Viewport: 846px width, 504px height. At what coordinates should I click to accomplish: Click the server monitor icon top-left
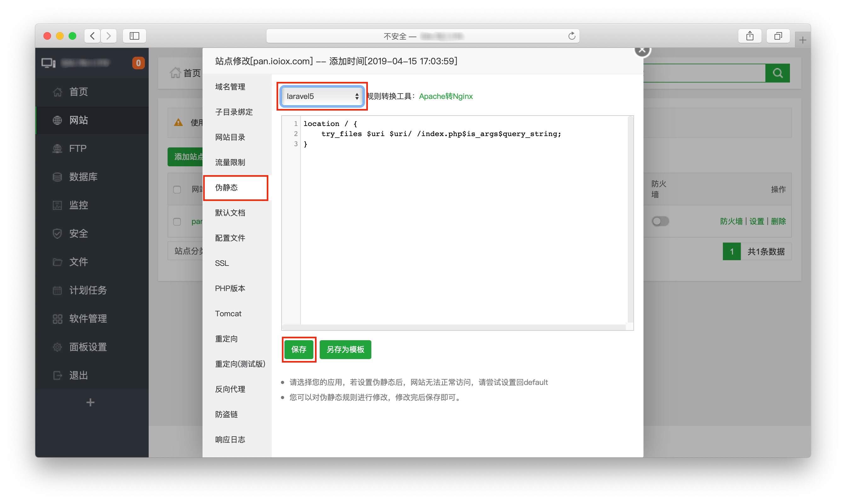coord(49,63)
